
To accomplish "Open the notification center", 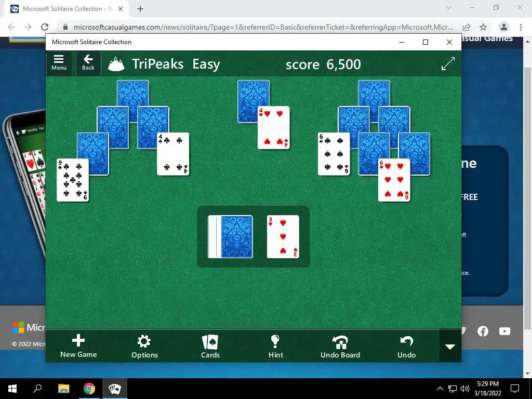I will [515, 389].
